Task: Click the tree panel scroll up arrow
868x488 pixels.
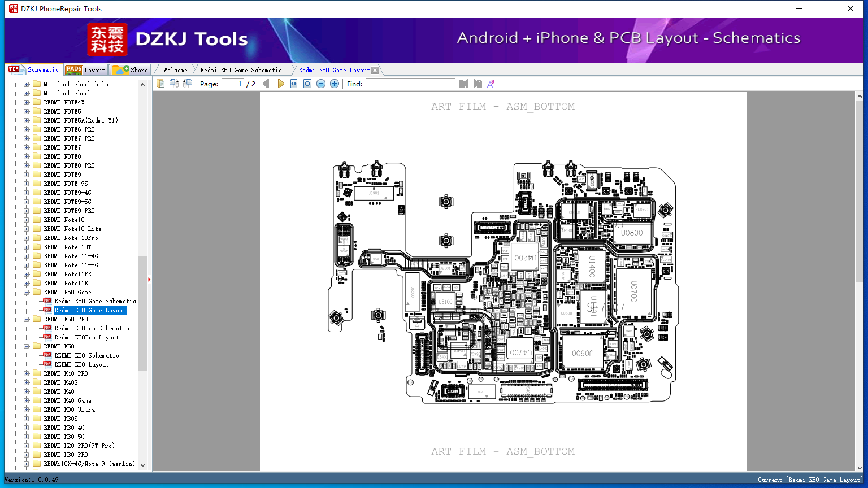Action: [x=142, y=85]
